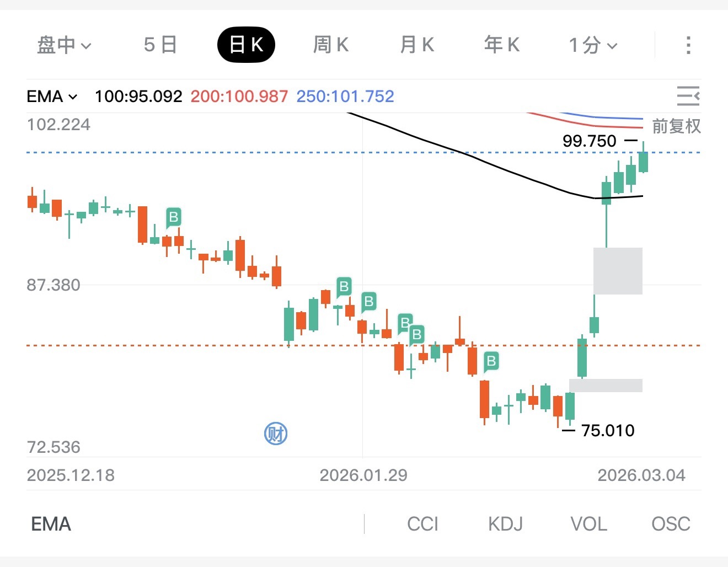The height and width of the screenshot is (567, 728).
Task: Click the B buy marker near 2025.12.18
Action: click(x=174, y=217)
